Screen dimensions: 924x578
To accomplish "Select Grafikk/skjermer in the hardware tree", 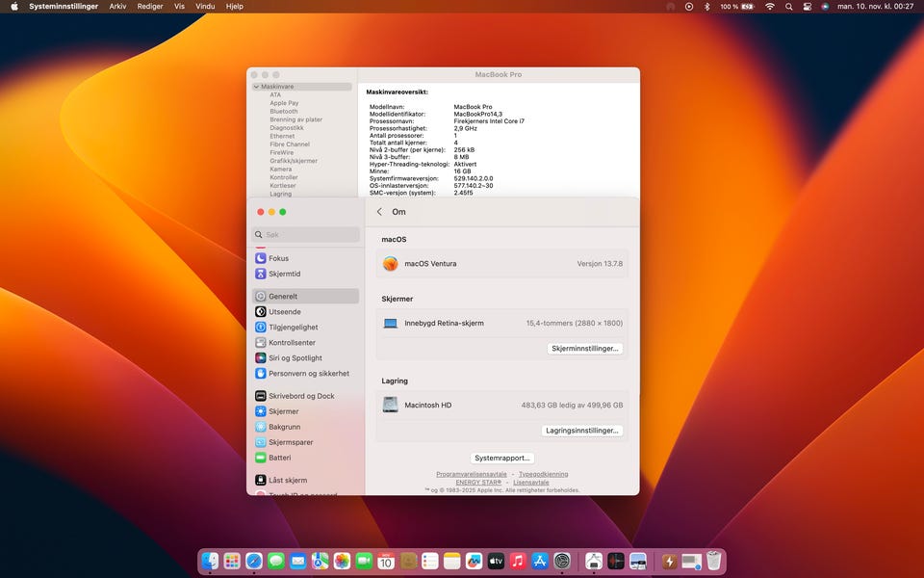I will 293,161.
